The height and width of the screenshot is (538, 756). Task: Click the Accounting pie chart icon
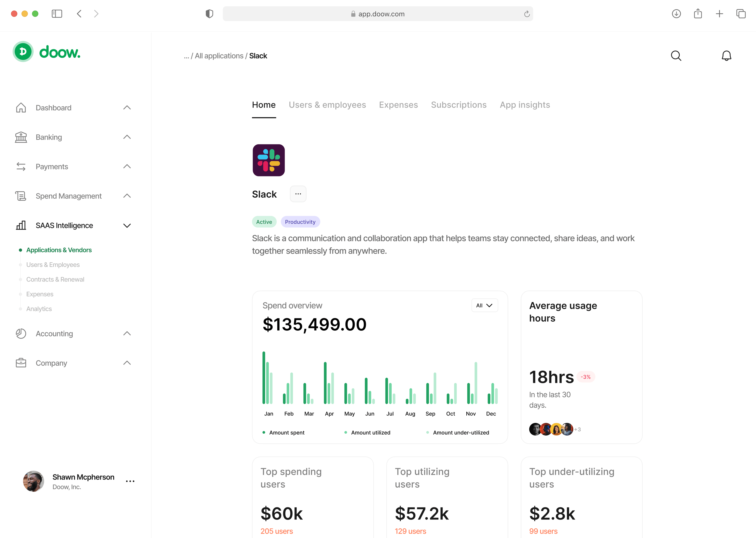tap(21, 334)
